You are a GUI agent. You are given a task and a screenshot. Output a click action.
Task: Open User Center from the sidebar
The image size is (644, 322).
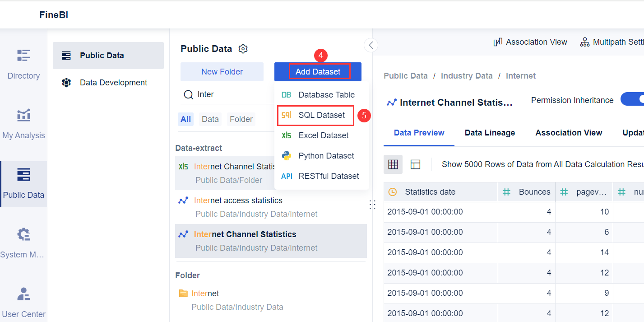[23, 303]
